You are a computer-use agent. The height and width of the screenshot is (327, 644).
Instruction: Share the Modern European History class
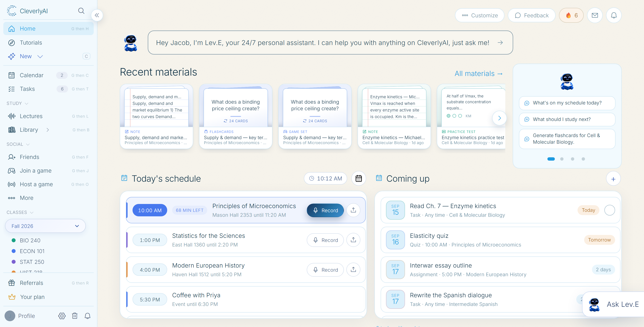click(353, 269)
